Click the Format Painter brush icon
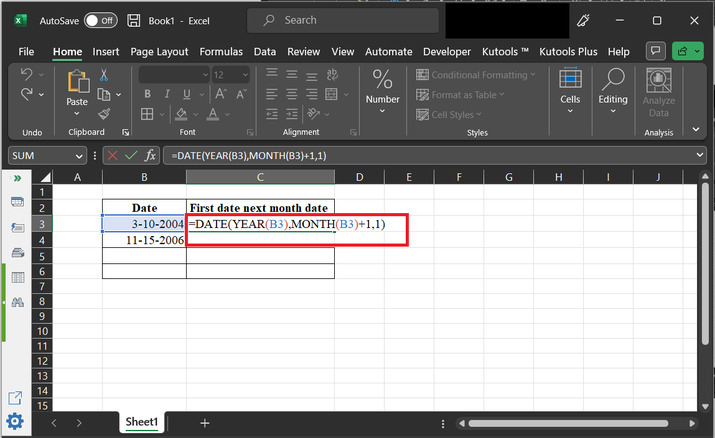 point(104,114)
